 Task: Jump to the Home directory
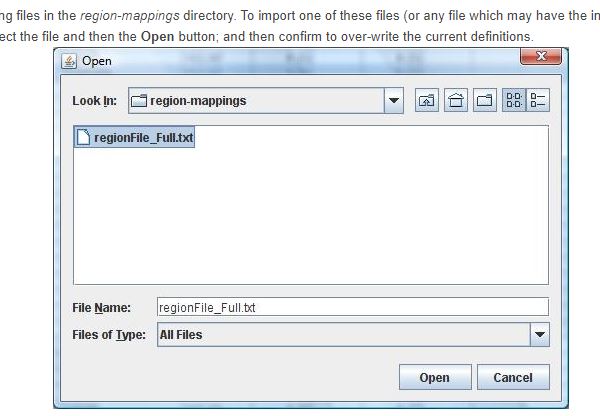(x=456, y=100)
